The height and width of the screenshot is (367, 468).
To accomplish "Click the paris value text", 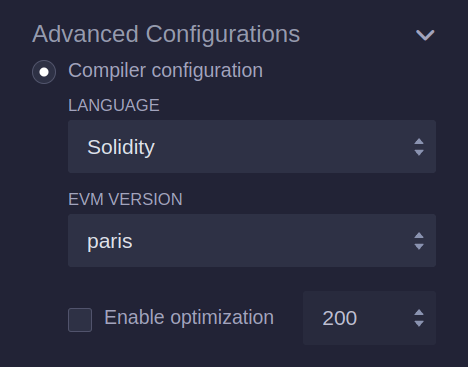I will [x=110, y=242].
